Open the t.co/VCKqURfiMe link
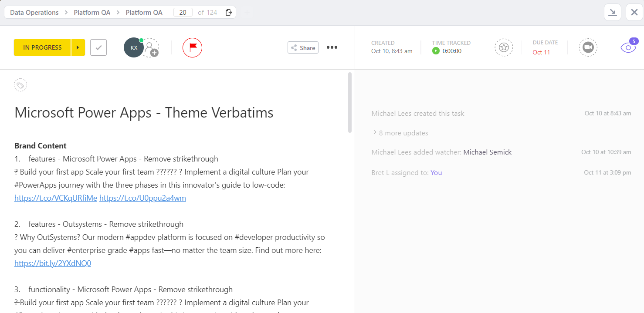This screenshot has width=644, height=313. (x=56, y=198)
